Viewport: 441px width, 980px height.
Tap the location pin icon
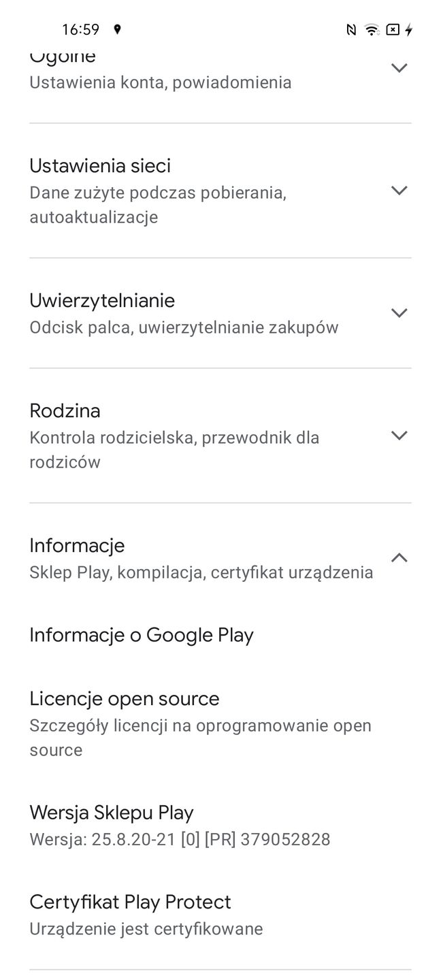click(119, 29)
